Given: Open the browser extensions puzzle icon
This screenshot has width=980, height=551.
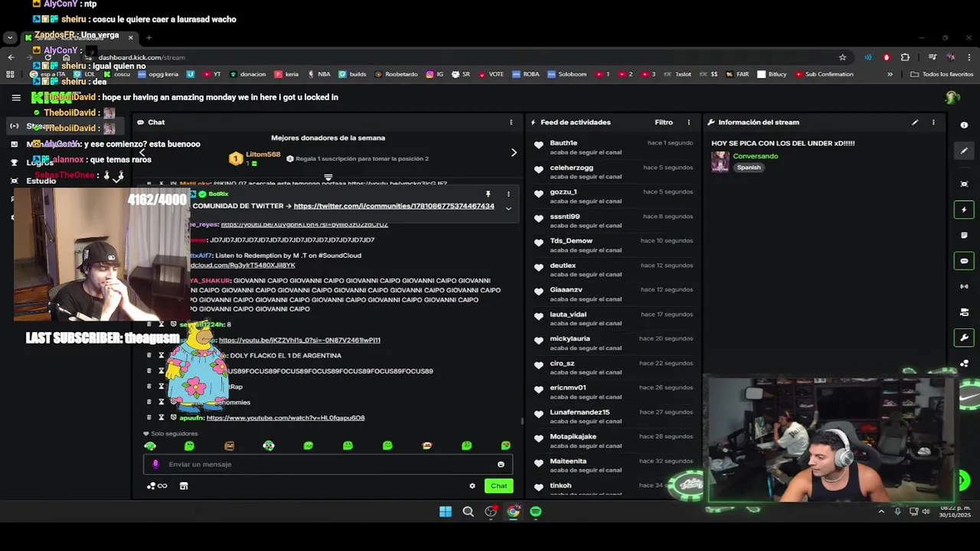Looking at the screenshot, I should click(905, 57).
